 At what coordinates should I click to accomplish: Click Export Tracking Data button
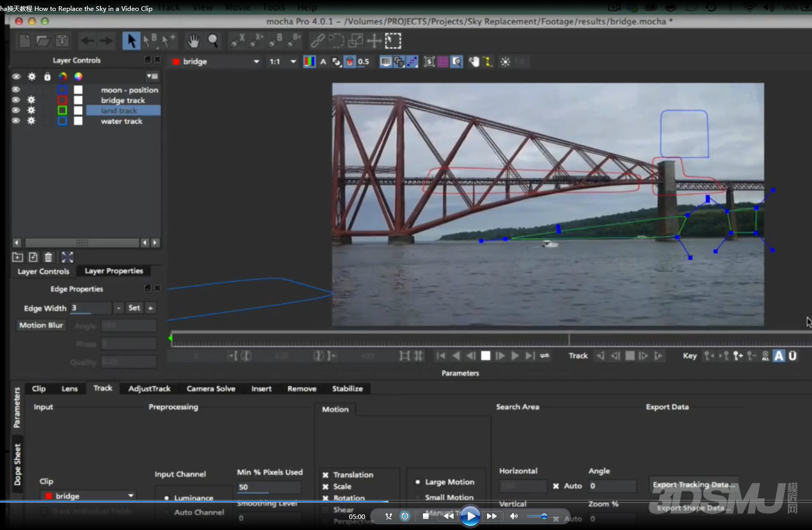click(694, 485)
